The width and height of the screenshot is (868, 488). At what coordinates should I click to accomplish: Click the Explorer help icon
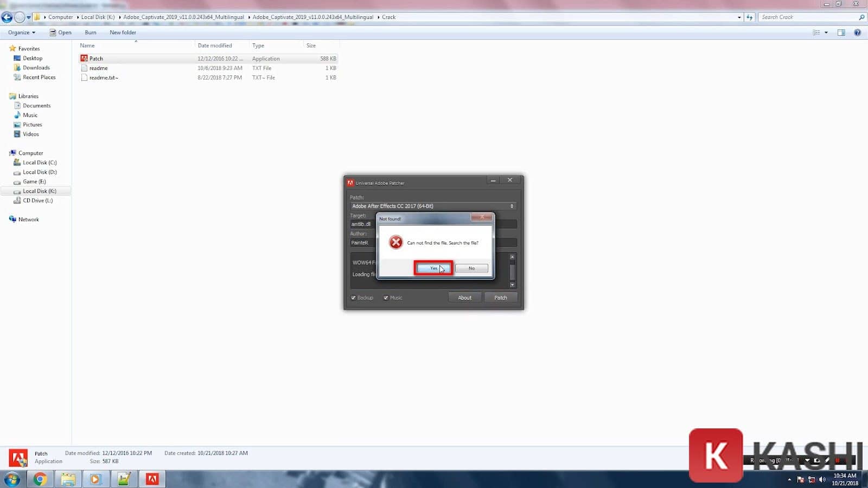(x=857, y=33)
